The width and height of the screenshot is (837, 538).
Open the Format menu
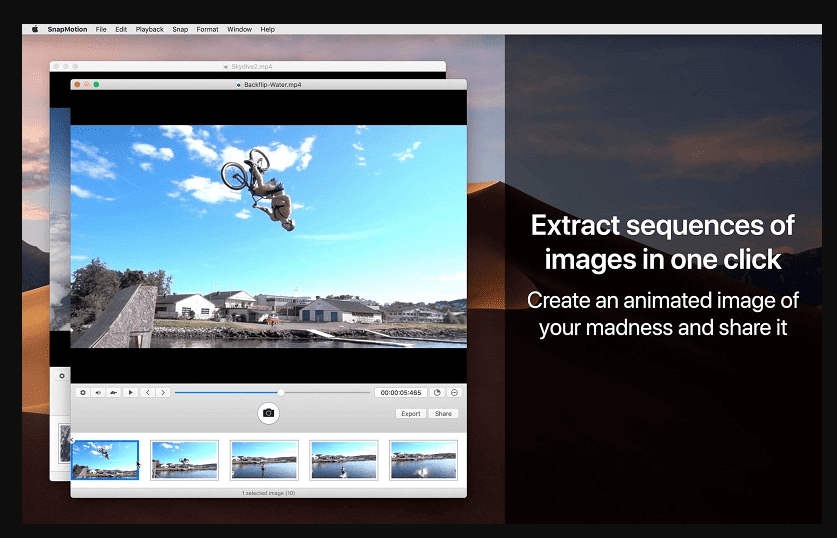[207, 29]
